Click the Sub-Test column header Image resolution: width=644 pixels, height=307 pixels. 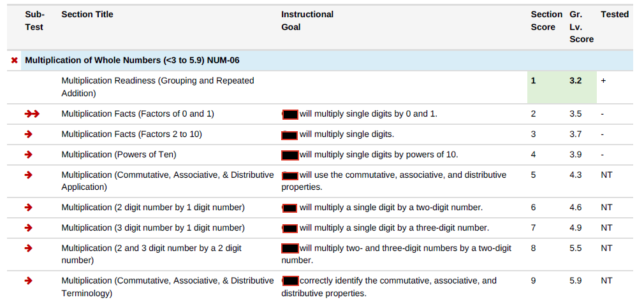[34, 20]
